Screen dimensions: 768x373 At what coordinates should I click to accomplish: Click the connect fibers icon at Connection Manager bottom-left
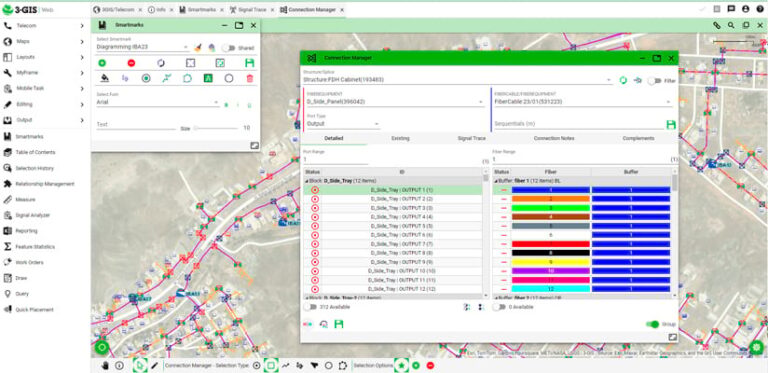click(x=308, y=324)
